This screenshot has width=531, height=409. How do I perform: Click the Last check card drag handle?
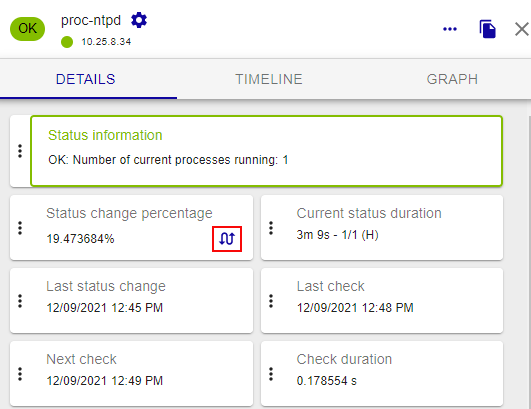tap(271, 301)
